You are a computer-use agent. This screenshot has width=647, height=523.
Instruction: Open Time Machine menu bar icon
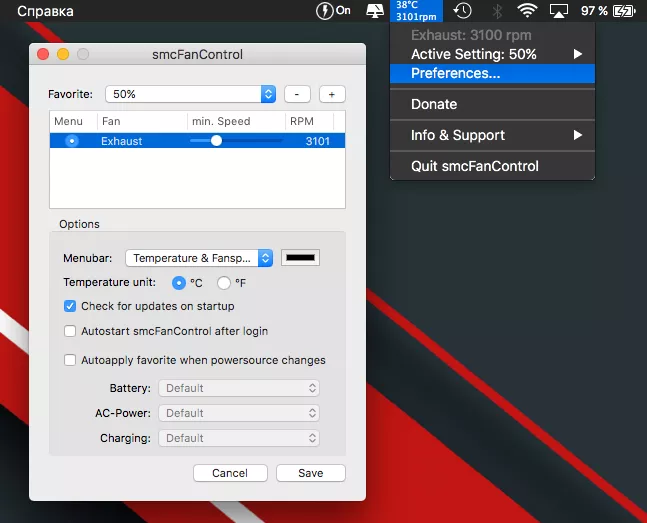[462, 11]
